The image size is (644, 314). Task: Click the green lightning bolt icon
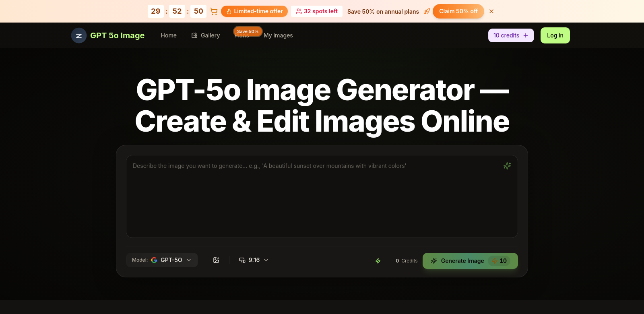378,261
